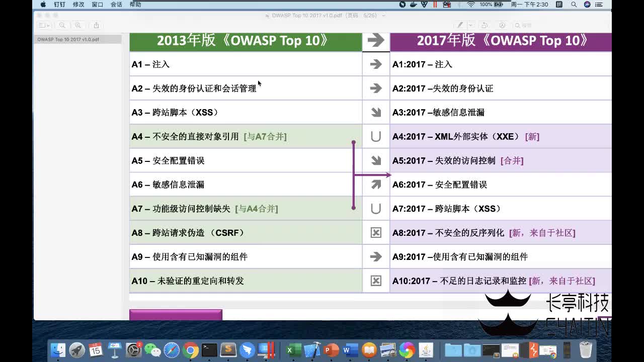Viewport: 644px width, 362px height.
Task: Click the A10 – 未验证的重定向和转发 row
Action: click(x=246, y=281)
